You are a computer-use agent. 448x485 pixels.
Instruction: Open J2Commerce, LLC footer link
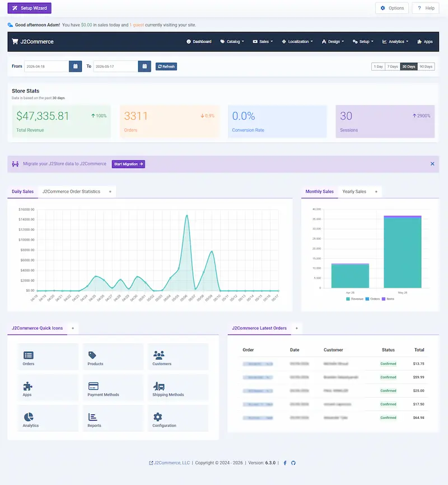(169, 463)
